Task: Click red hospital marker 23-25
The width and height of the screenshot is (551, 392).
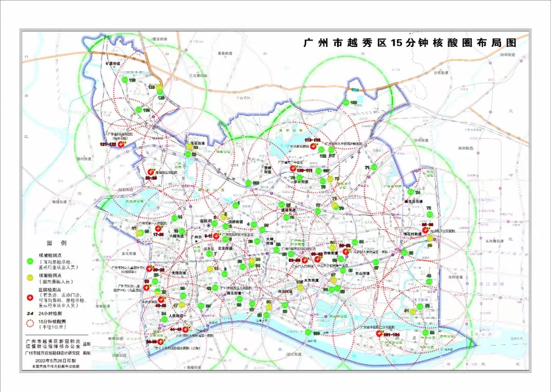Action: point(151,172)
